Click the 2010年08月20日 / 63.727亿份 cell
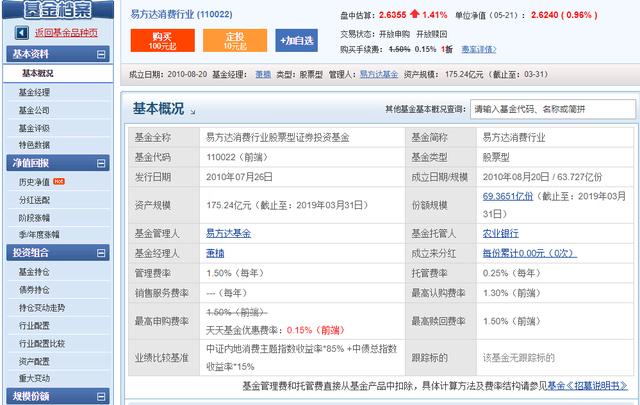This screenshot has width=640, height=405. pyautogui.click(x=555, y=177)
